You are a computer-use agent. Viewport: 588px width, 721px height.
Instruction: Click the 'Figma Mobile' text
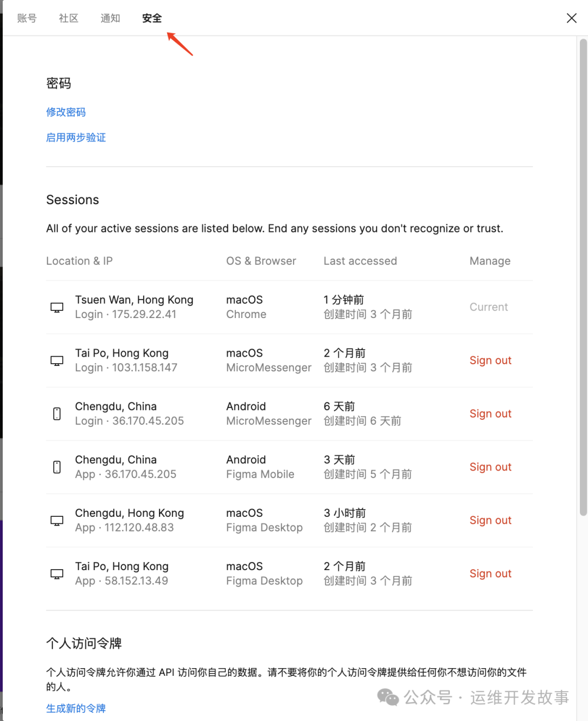[260, 474]
